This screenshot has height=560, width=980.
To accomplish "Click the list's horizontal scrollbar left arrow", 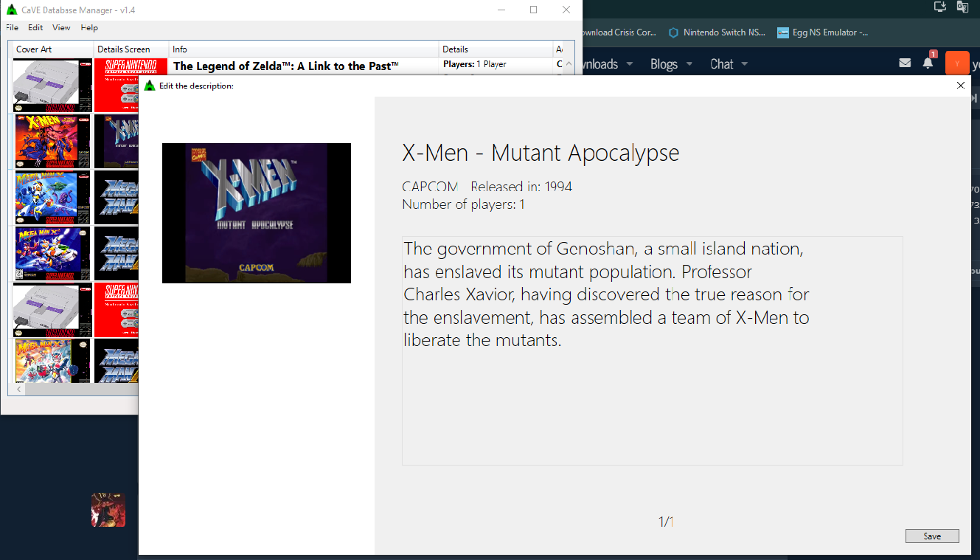I will pyautogui.click(x=21, y=390).
